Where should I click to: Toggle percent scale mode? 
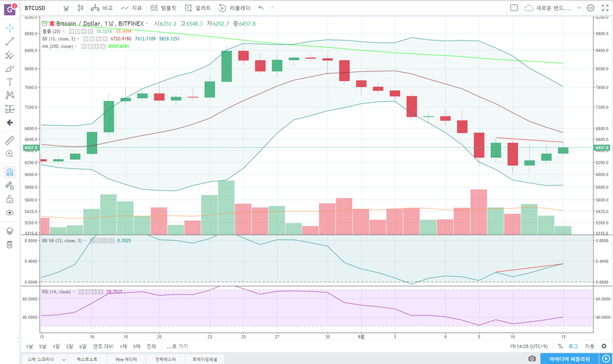point(560,346)
